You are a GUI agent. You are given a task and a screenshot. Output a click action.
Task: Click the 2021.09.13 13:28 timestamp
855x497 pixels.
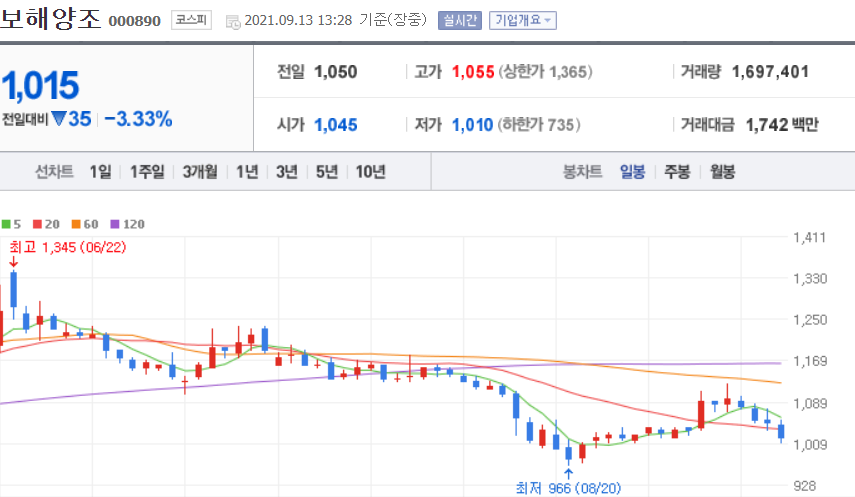tap(298, 20)
